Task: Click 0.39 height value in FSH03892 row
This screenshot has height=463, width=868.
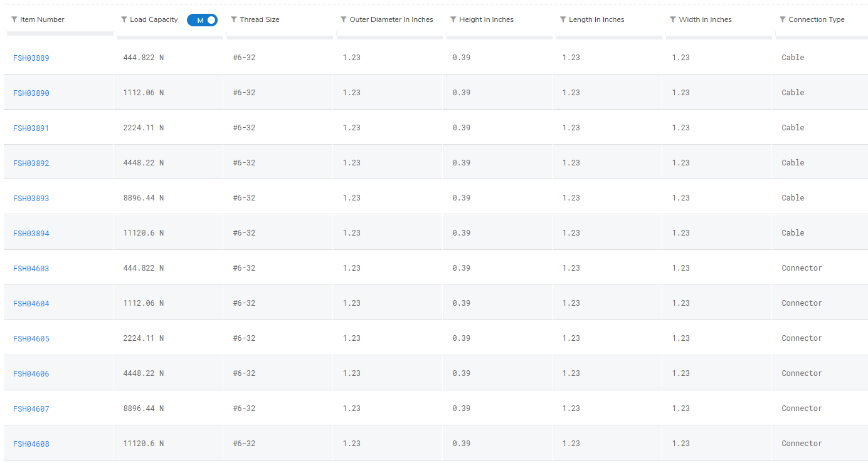Action: coord(462,163)
